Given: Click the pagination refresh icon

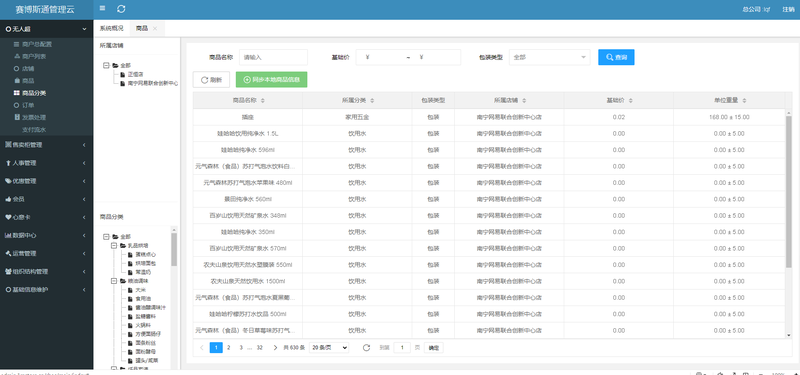Looking at the screenshot, I should click(366, 348).
